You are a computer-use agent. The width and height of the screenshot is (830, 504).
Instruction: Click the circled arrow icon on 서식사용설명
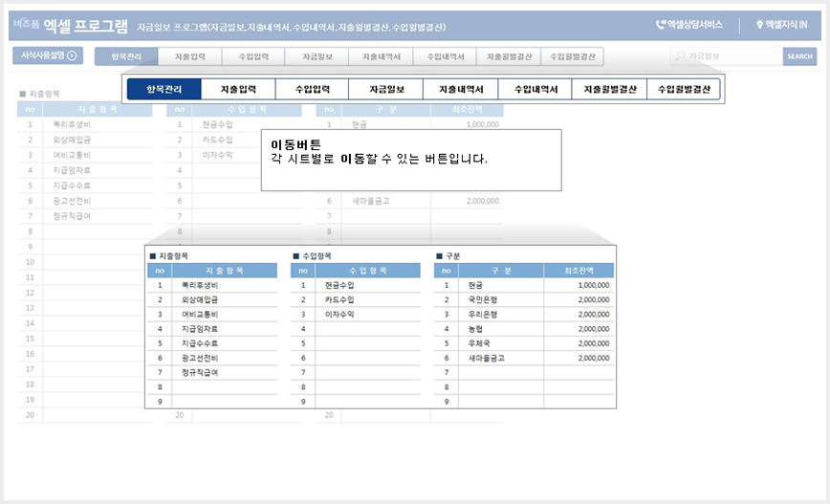click(73, 55)
